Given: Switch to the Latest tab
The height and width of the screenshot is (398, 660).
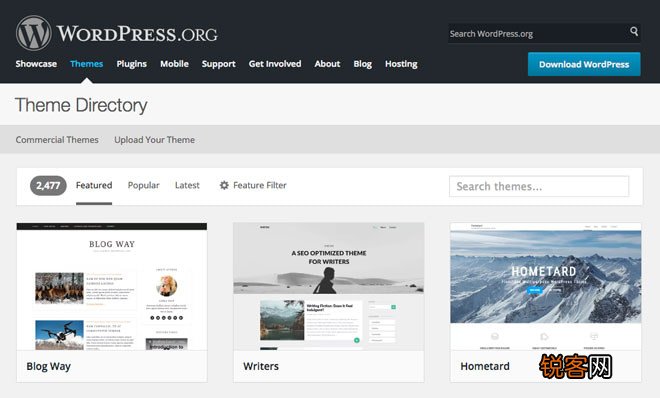Looking at the screenshot, I should click(187, 185).
